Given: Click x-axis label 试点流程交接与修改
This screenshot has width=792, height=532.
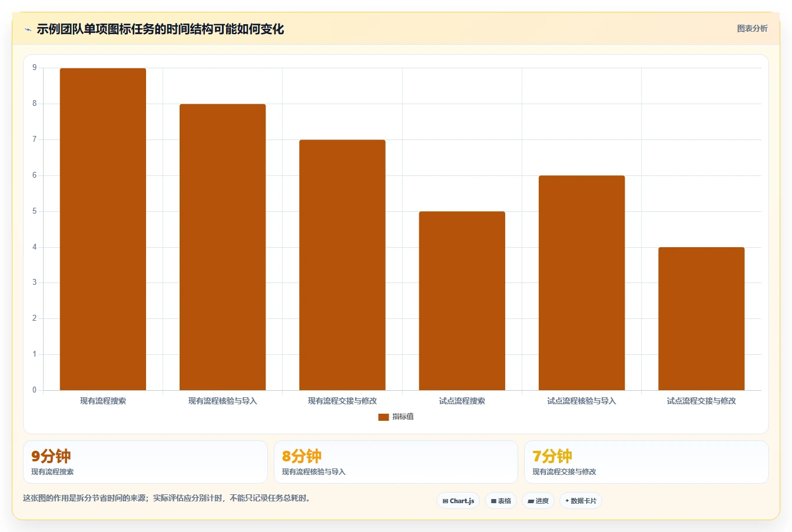Looking at the screenshot, I should (x=701, y=401).
